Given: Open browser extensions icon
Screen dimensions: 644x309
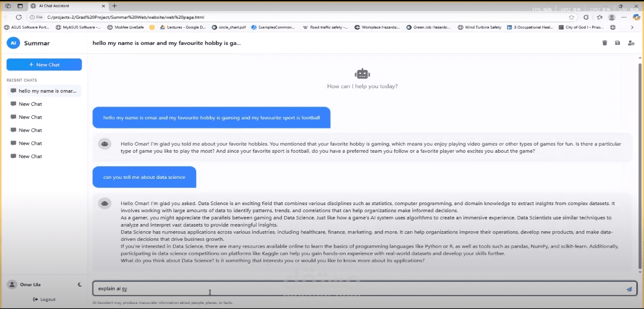Looking at the screenshot, I should 586,17.
